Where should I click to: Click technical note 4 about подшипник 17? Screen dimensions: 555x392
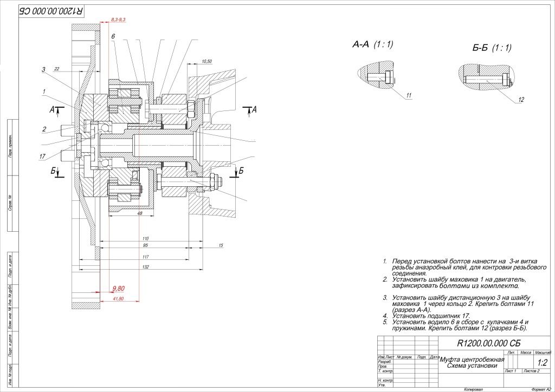point(425,316)
